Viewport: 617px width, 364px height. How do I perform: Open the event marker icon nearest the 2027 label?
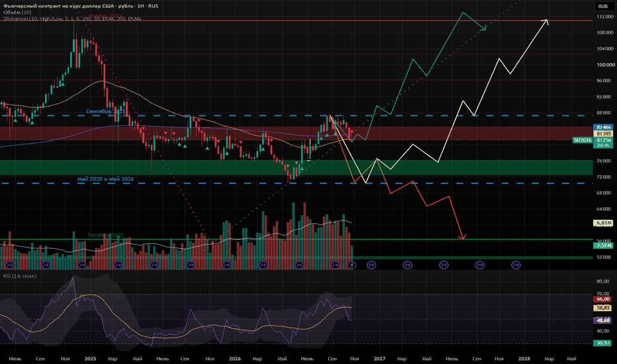[x=371, y=265]
